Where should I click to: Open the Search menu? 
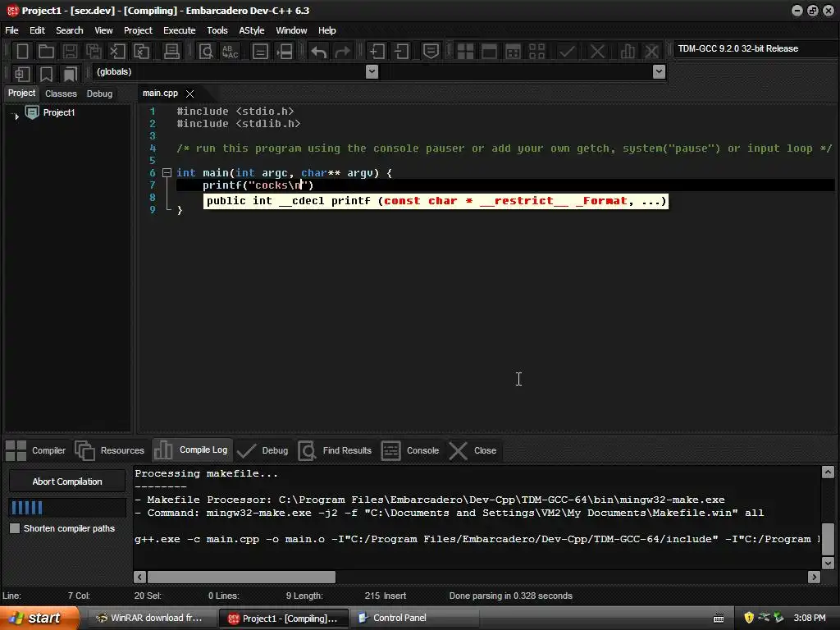70,30
